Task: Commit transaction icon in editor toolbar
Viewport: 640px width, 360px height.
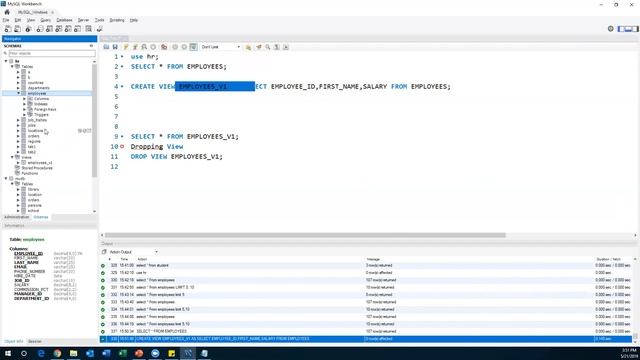Action: tap(175, 47)
